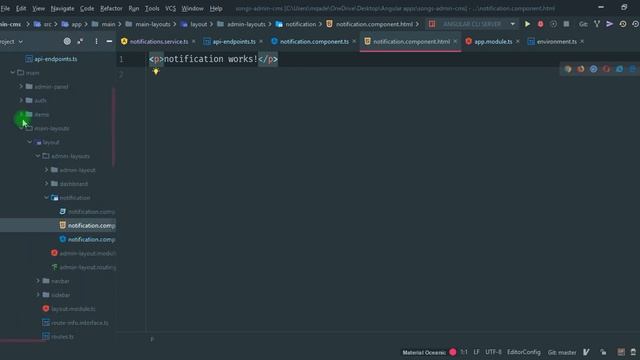Close the notification.component.html tab
The height and width of the screenshot is (360, 640).
pos(455,41)
